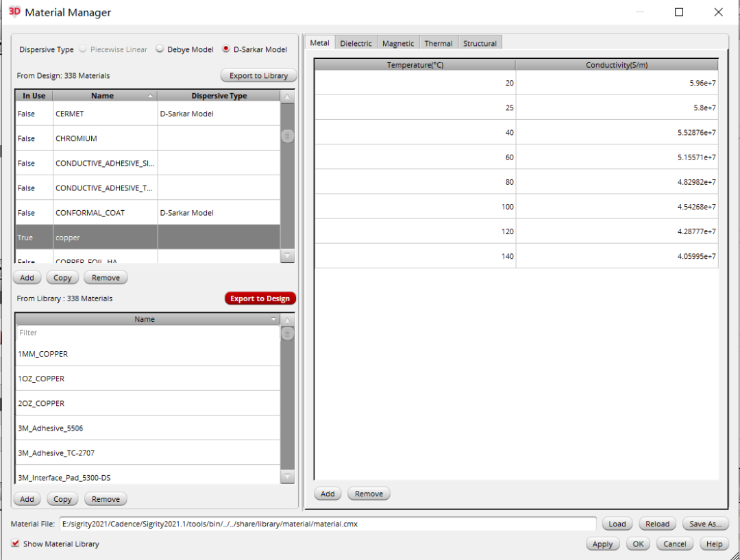Select the copper material row
The height and width of the screenshot is (560, 740).
[x=148, y=237]
